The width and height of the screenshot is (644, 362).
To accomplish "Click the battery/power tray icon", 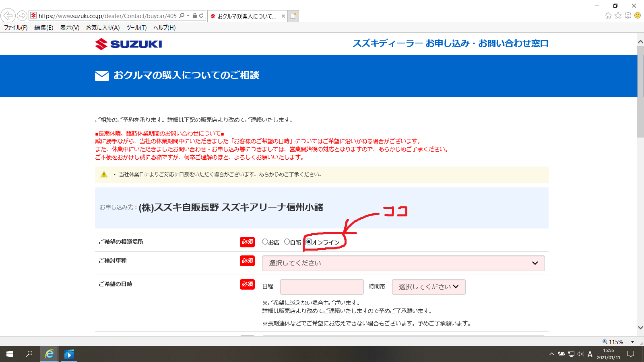I will click(561, 354).
